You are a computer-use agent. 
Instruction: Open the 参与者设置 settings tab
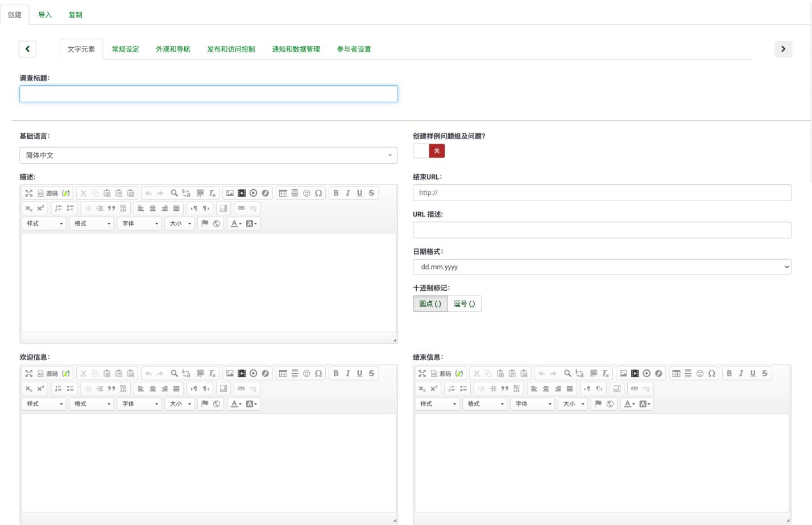[354, 49]
